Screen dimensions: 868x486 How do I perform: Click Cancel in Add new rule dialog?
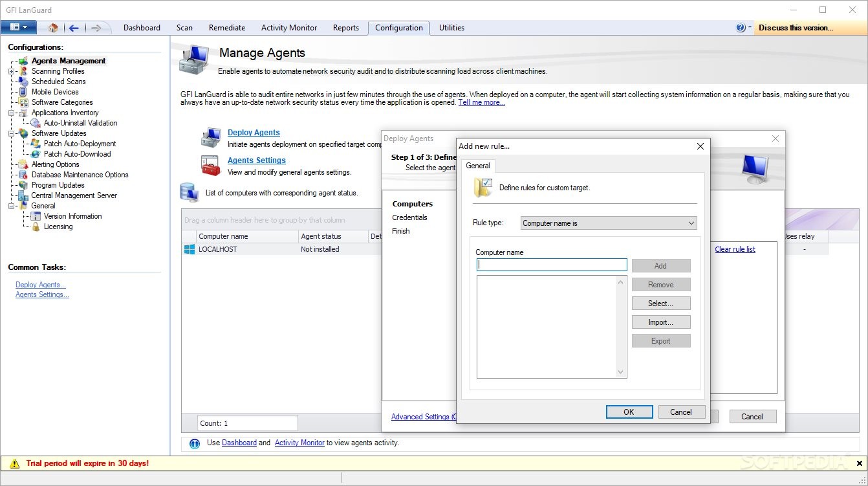pyautogui.click(x=681, y=412)
